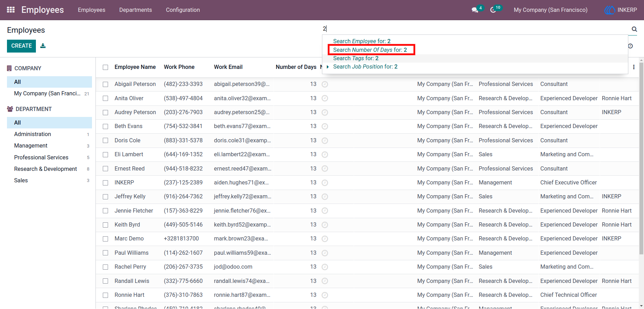The height and width of the screenshot is (309, 644).
Task: Click the INKERP user avatar icon
Action: (x=609, y=10)
